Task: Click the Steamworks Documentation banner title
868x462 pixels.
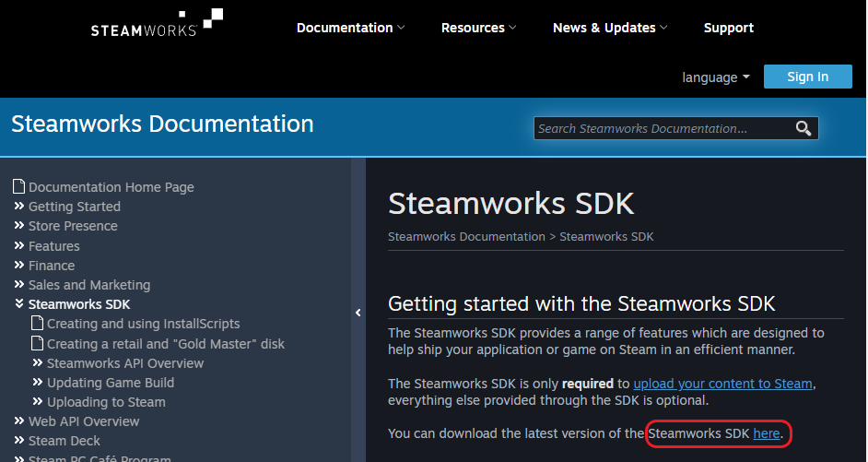Action: point(163,124)
